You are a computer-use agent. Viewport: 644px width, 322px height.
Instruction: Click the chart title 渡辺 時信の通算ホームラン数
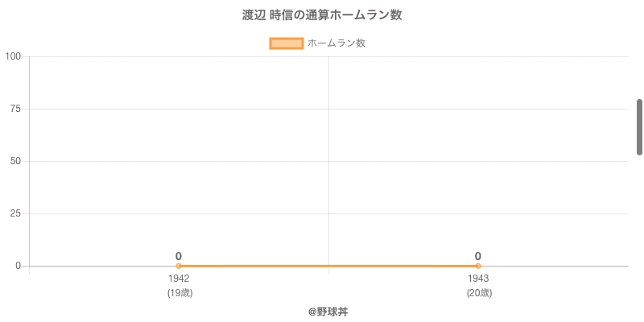coord(322,15)
